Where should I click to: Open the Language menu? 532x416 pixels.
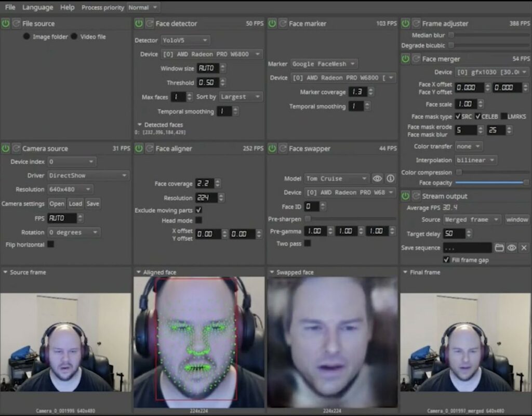[37, 7]
